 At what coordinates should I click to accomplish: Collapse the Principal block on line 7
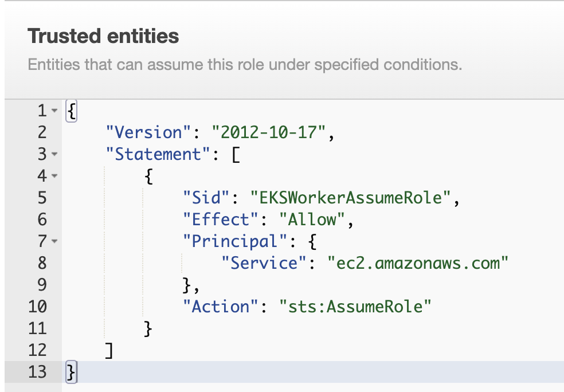click(54, 241)
